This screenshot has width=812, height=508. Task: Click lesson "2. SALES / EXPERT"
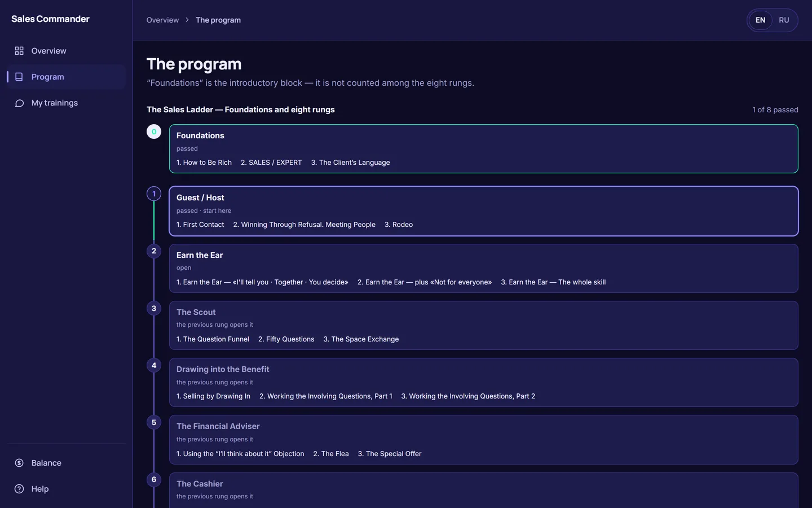tap(271, 163)
